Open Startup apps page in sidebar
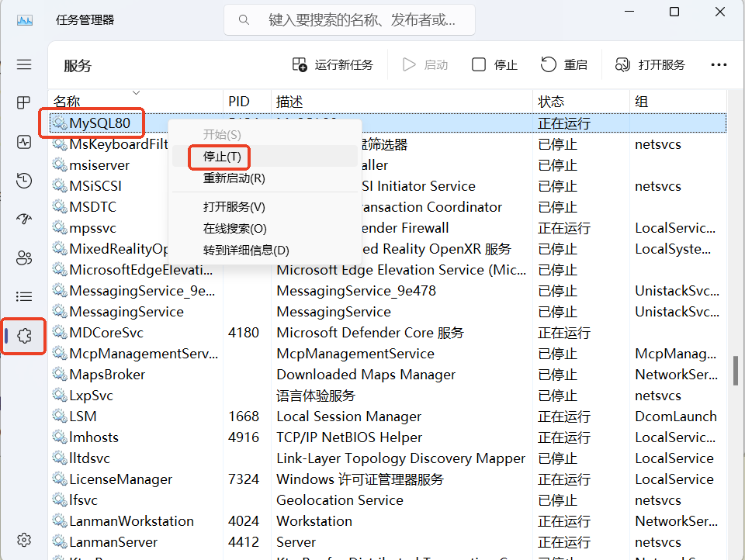Image resolution: width=745 pixels, height=560 pixels. (x=24, y=219)
